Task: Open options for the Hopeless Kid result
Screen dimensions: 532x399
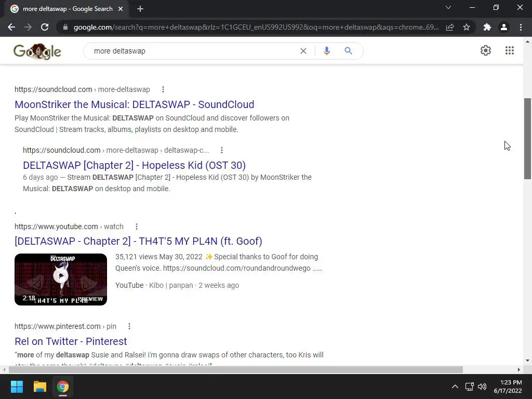Action: pyautogui.click(x=222, y=150)
